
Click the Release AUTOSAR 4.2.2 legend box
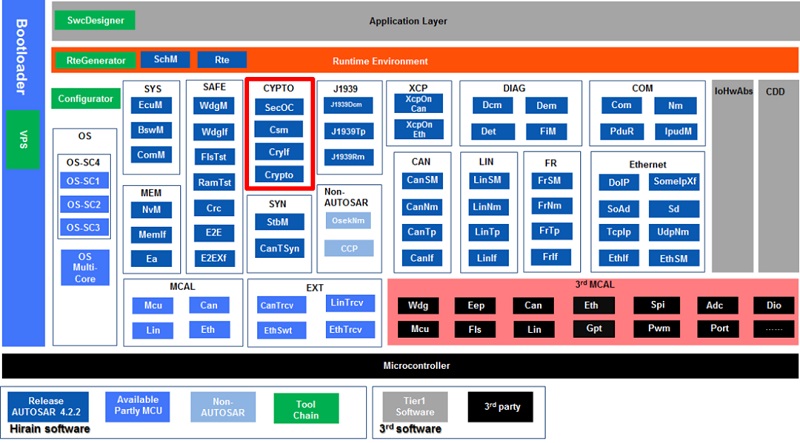47,407
